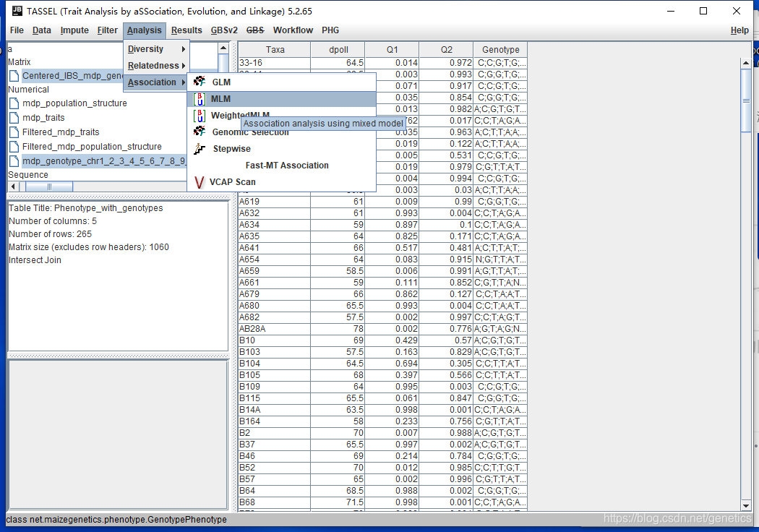This screenshot has height=532, width=759.
Task: Click the data tree scroll-left arrow
Action: click(13, 186)
